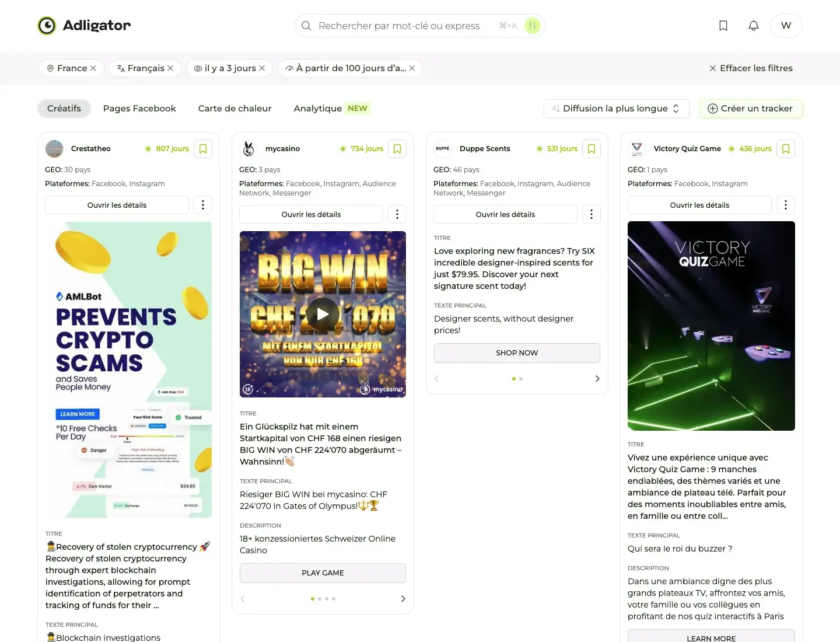Open the W user profile menu
840x642 pixels.
[x=786, y=26]
